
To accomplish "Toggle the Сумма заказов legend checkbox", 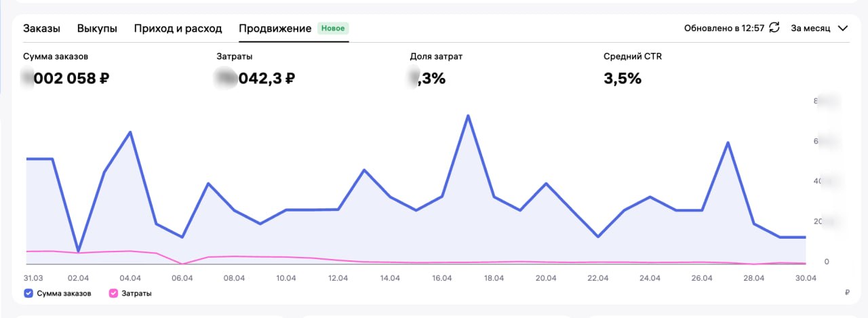I will [x=28, y=294].
